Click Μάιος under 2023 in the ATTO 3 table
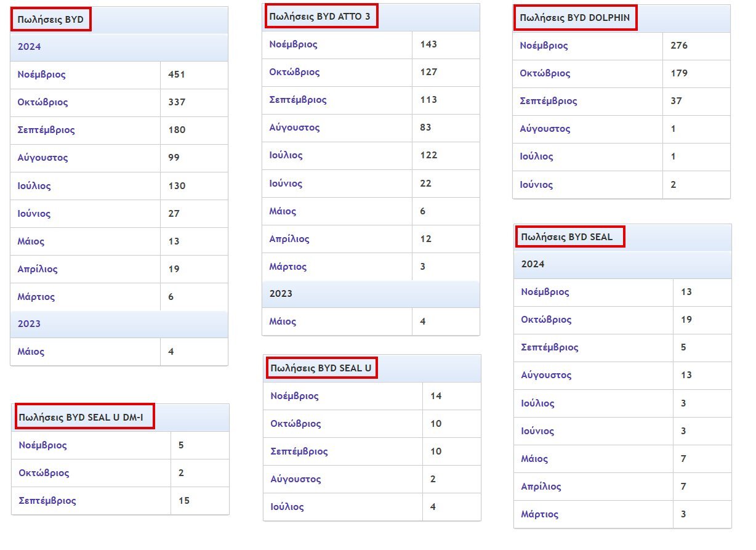This screenshot has width=756, height=550. point(283,322)
